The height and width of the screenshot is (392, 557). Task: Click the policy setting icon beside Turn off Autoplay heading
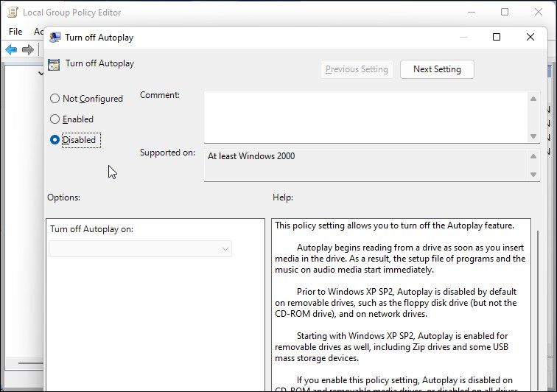54,65
